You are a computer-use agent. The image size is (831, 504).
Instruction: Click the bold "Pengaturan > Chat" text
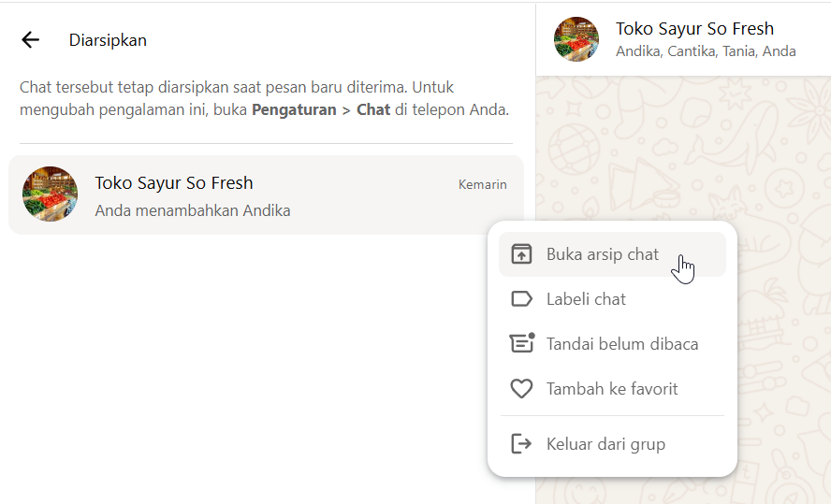321,109
